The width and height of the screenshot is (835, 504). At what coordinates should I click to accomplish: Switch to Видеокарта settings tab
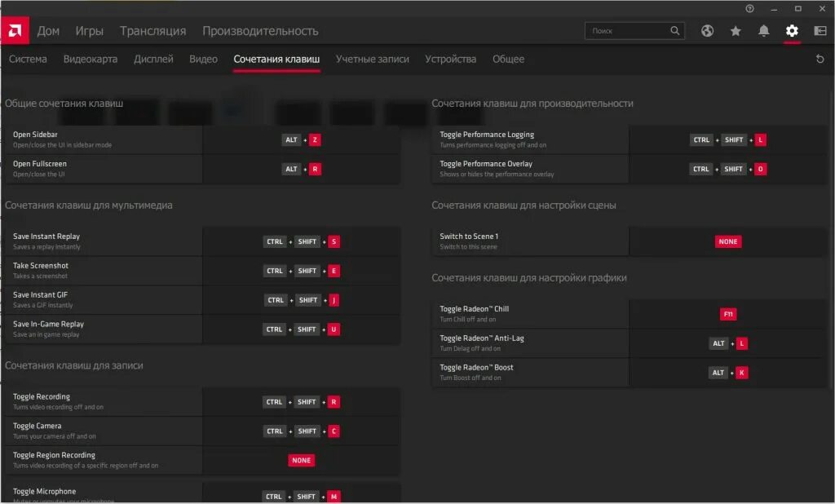point(91,60)
